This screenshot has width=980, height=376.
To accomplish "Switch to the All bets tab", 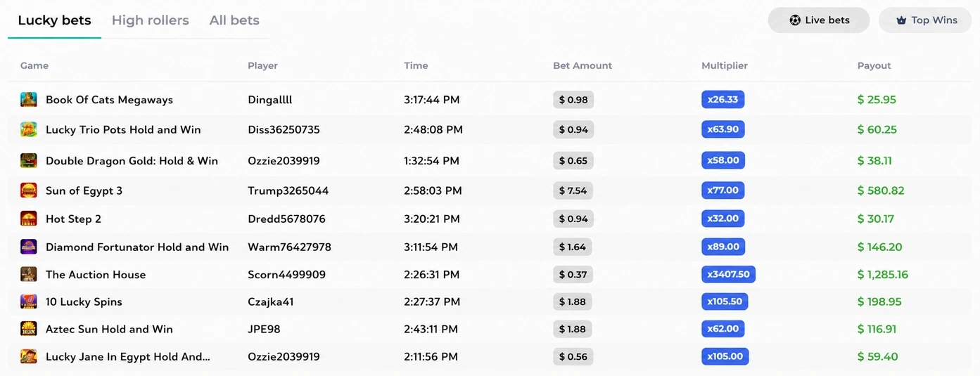I will pos(234,20).
